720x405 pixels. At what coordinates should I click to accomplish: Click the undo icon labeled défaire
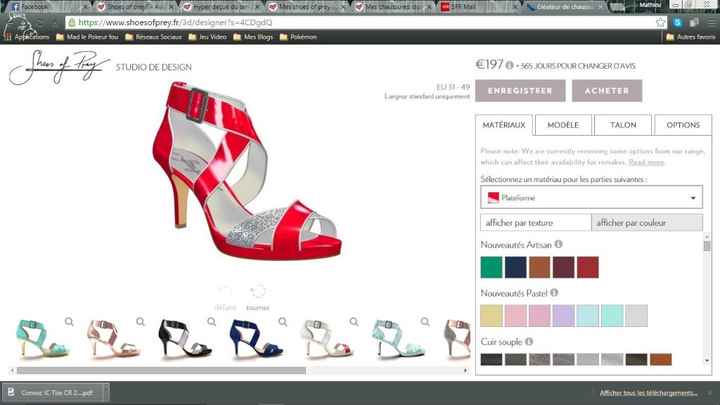(225, 292)
